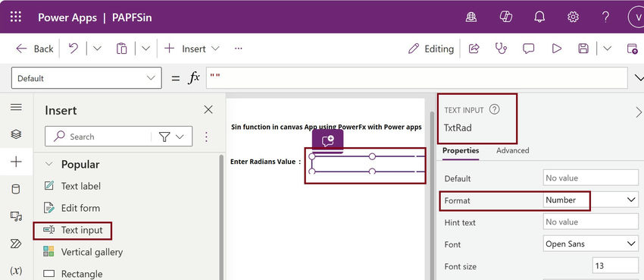Screen dimensions: 644x280
Task: Click the Editing mode button
Action: [431, 49]
